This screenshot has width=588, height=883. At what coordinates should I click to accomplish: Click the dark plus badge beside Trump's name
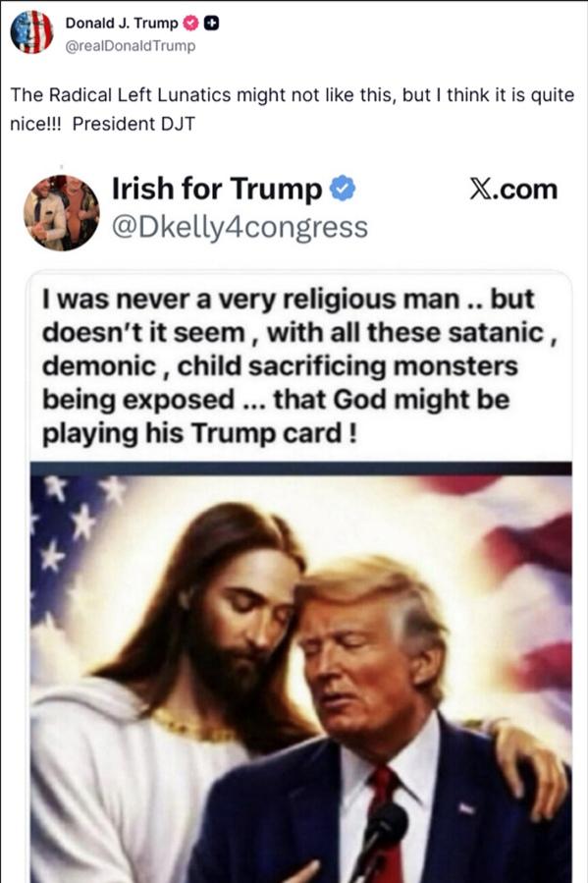tap(211, 24)
